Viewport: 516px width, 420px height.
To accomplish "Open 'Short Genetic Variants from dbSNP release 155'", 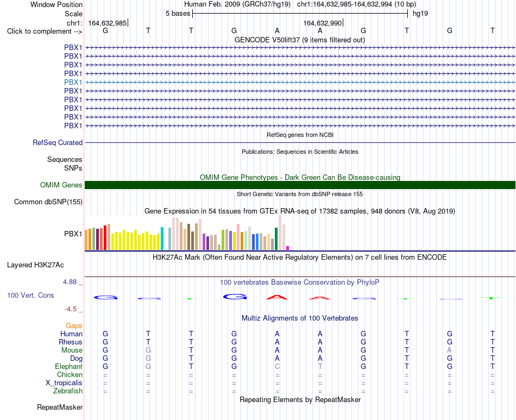I will pos(300,194).
